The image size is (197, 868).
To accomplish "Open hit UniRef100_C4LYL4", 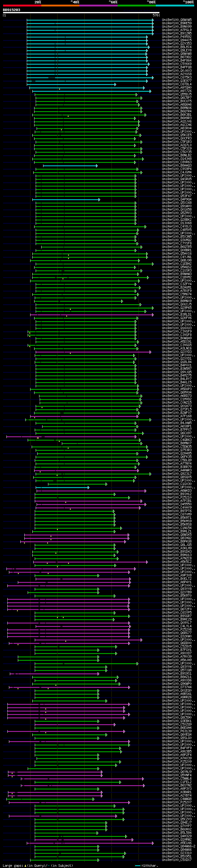I will coord(177,626).
